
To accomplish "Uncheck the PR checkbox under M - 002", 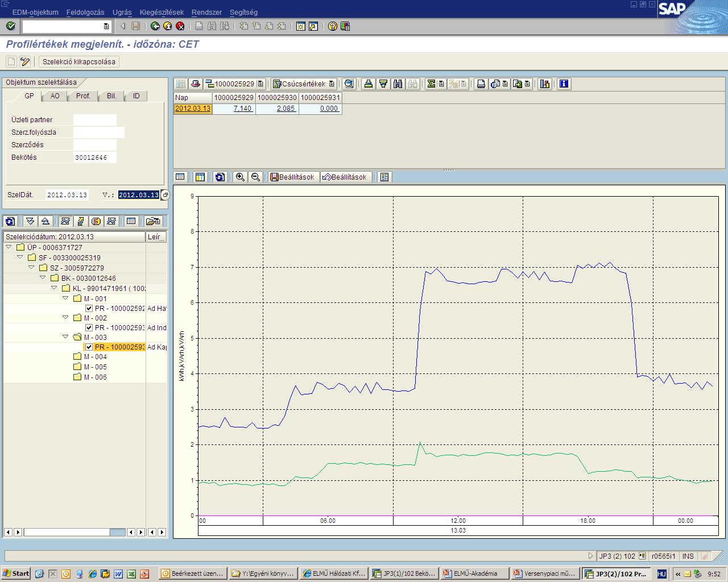I will [89, 327].
